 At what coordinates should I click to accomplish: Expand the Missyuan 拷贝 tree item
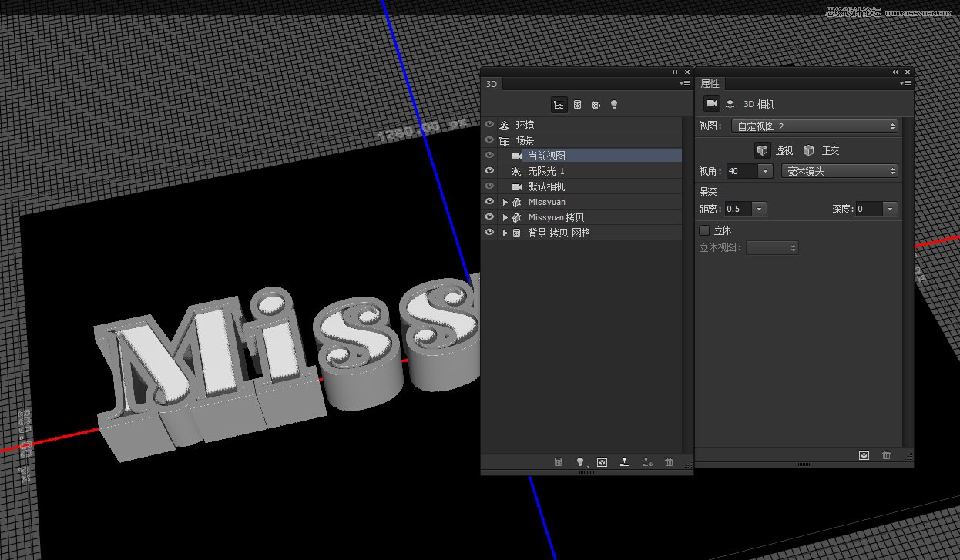[x=505, y=216]
